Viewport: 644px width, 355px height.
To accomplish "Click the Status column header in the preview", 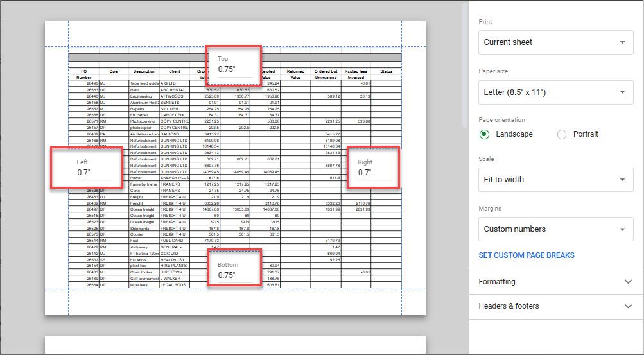I will coord(386,71).
